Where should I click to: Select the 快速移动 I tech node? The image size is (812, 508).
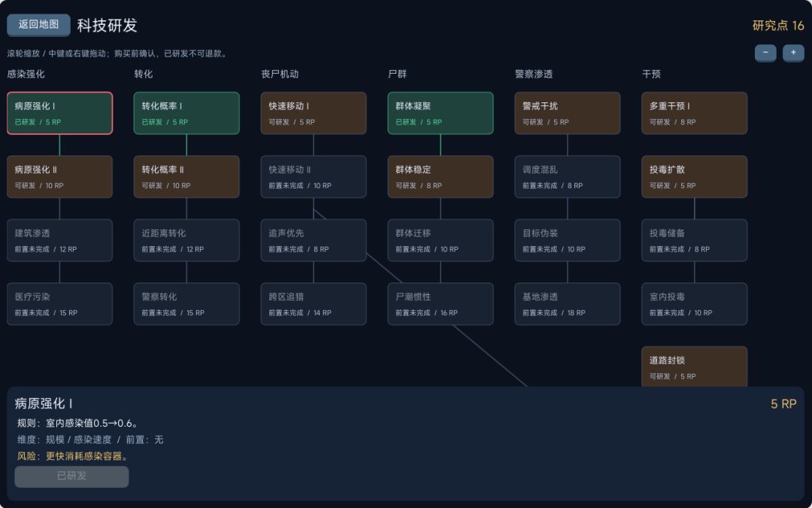pyautogui.click(x=314, y=113)
